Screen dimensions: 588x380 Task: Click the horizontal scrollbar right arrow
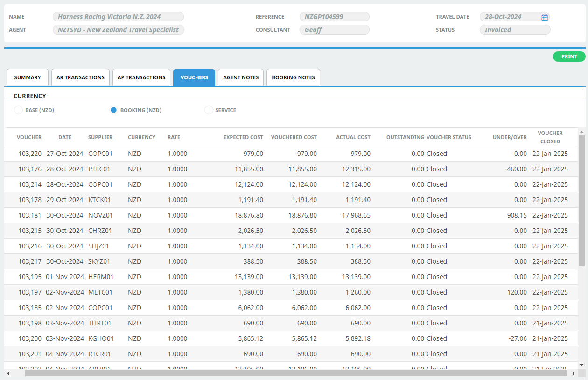[574, 373]
